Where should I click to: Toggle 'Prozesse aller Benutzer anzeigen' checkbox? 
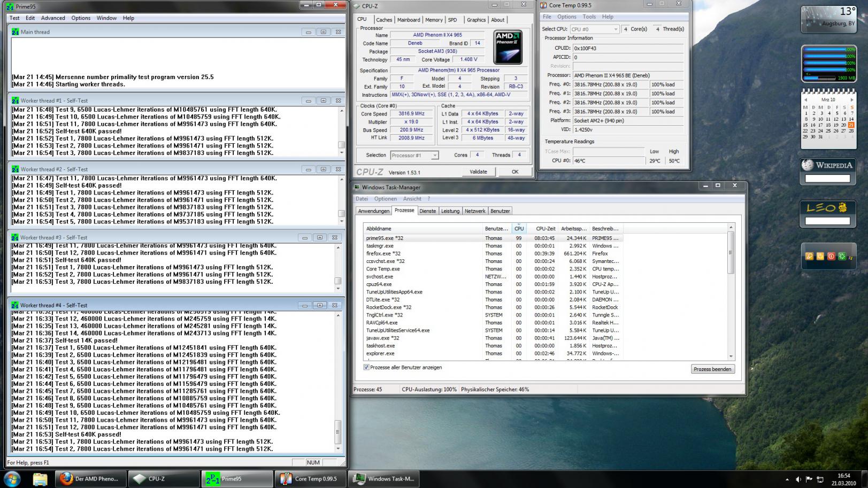(366, 367)
